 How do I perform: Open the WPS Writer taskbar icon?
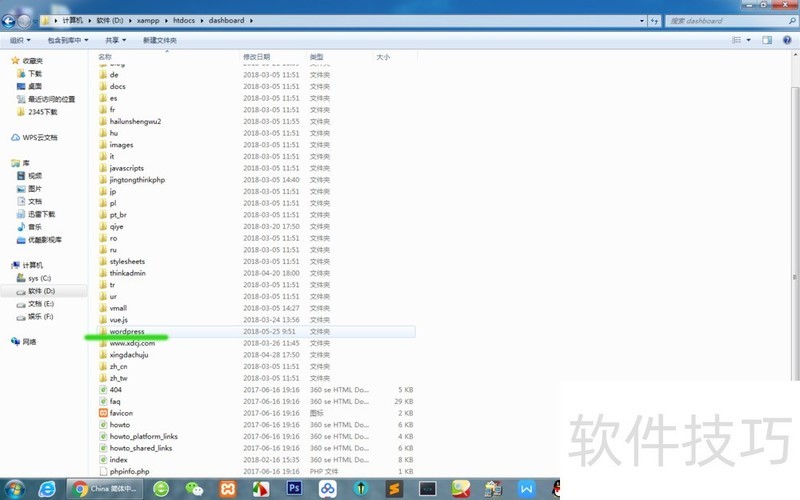527,489
